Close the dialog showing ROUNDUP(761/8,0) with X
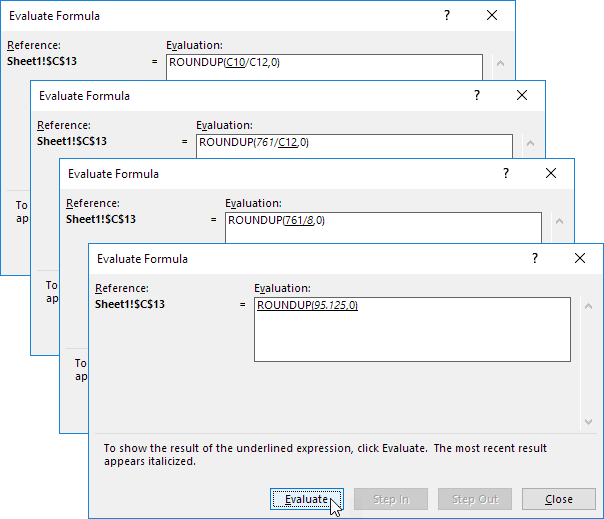604x519 pixels. 551,173
